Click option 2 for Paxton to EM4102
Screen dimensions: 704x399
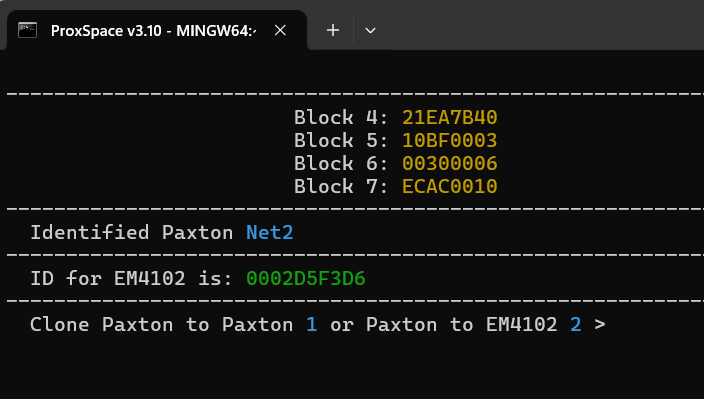click(576, 324)
